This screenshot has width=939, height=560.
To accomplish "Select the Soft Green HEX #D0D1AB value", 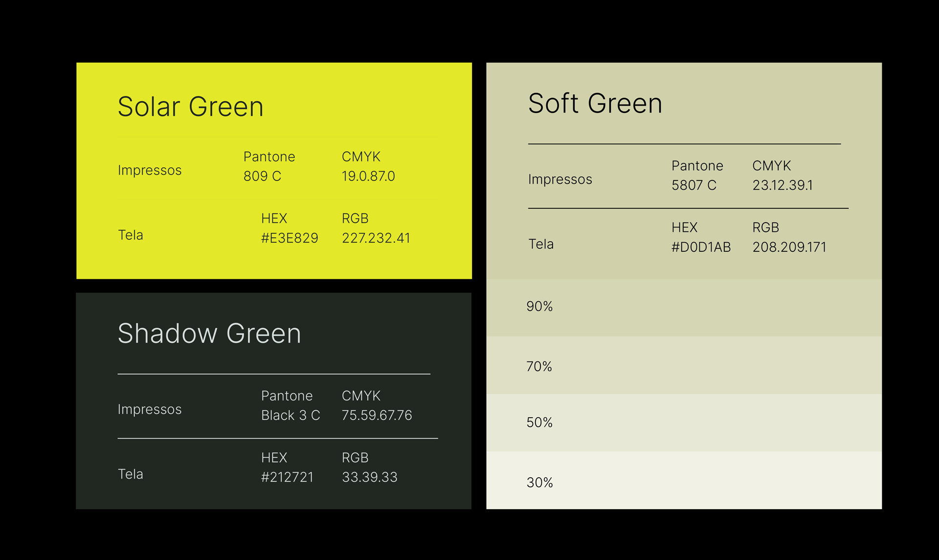I will tap(700, 247).
